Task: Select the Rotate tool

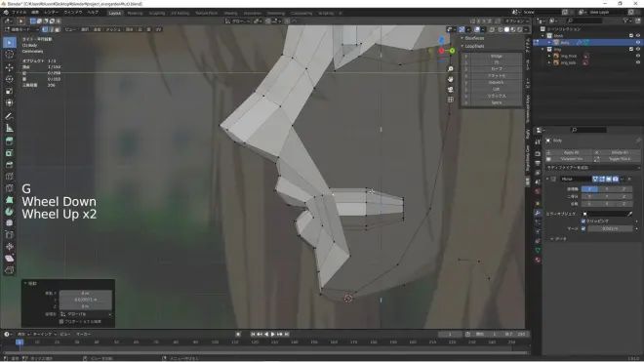Action: click(x=10, y=79)
